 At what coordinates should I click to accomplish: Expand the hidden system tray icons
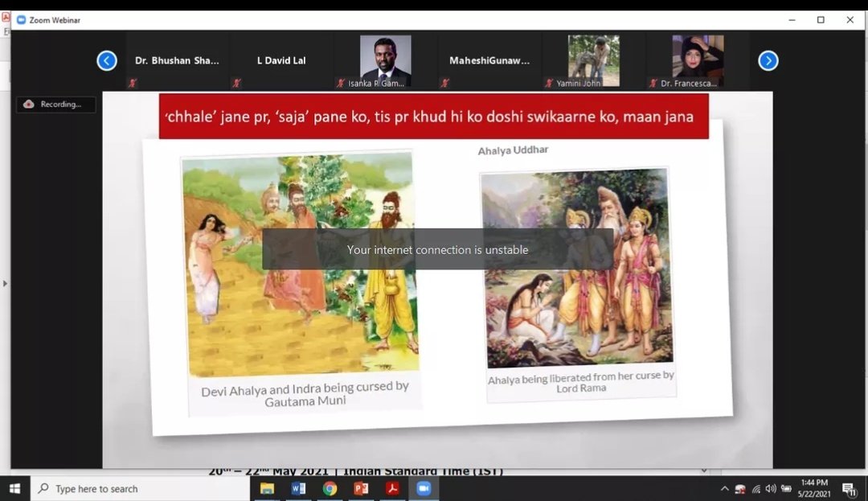[x=725, y=489]
